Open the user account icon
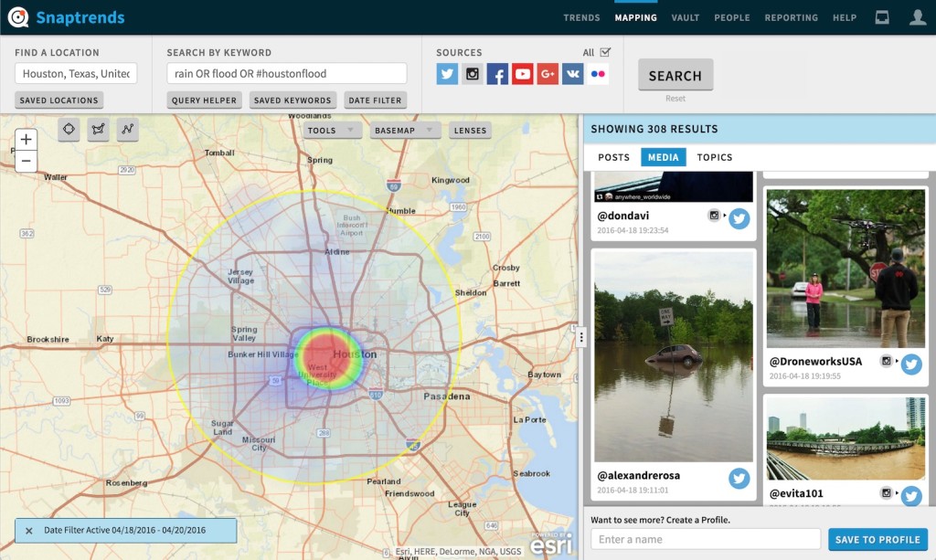 click(x=918, y=17)
